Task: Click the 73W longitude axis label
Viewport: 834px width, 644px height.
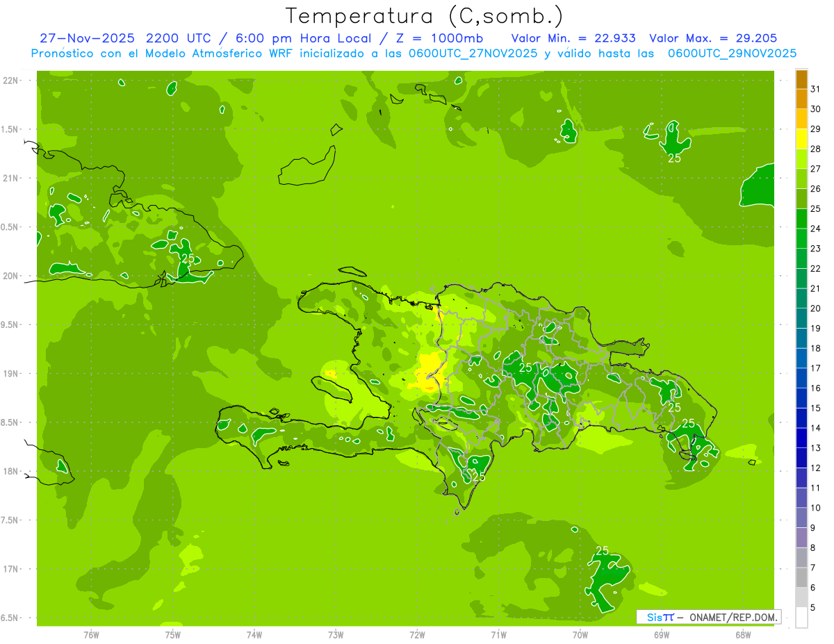Action: tap(336, 635)
